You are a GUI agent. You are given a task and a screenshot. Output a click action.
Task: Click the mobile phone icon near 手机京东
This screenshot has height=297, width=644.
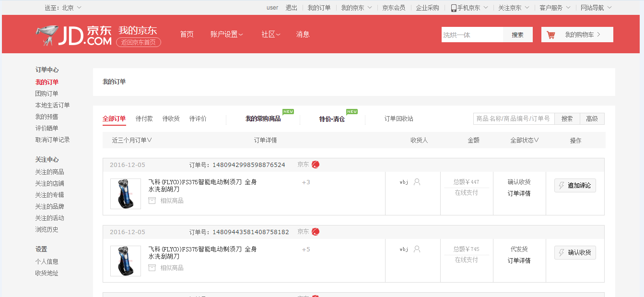(454, 8)
